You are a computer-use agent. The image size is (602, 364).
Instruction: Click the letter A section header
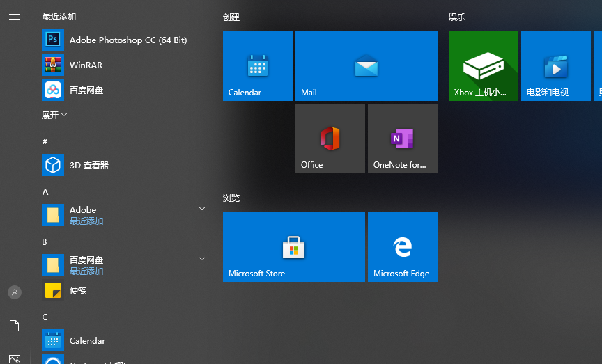(x=45, y=191)
